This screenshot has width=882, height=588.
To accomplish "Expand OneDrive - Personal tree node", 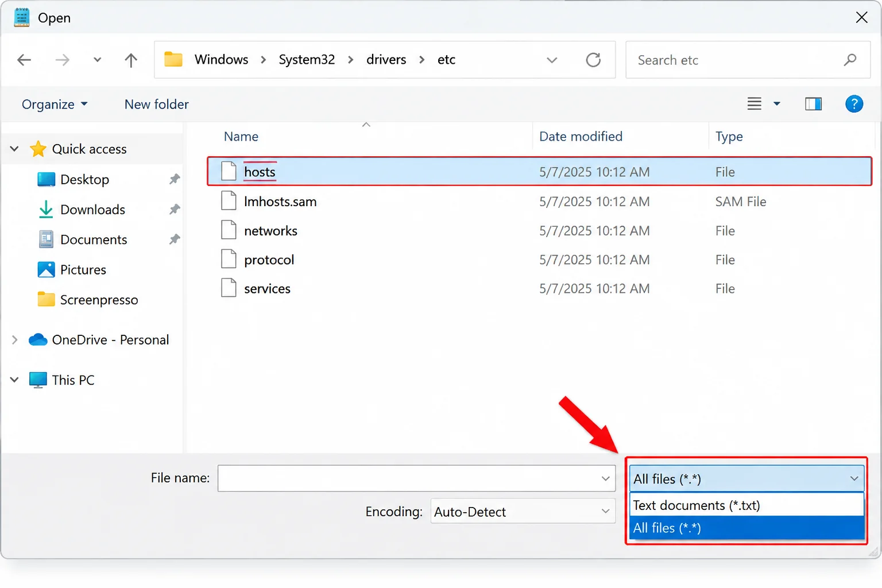I will tap(14, 340).
